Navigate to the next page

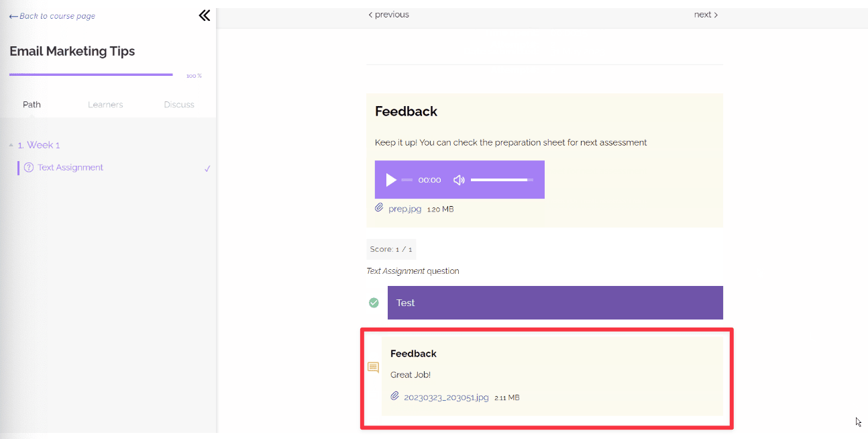point(706,15)
